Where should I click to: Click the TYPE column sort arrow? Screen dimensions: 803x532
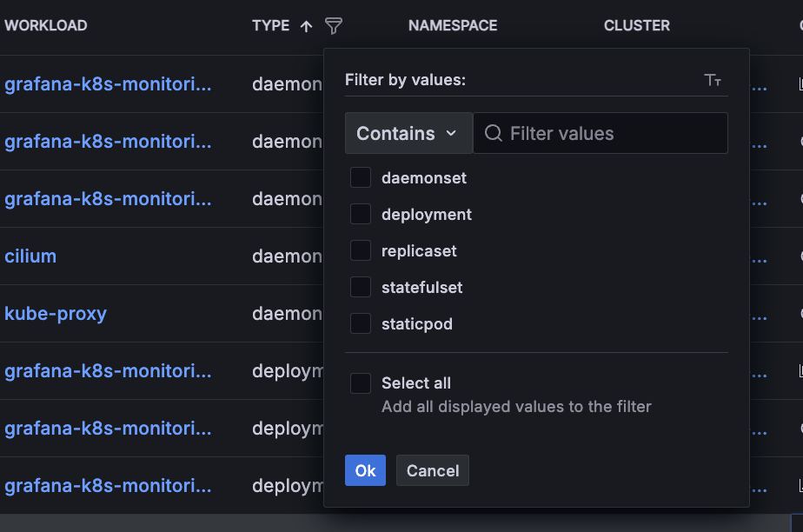tap(306, 26)
